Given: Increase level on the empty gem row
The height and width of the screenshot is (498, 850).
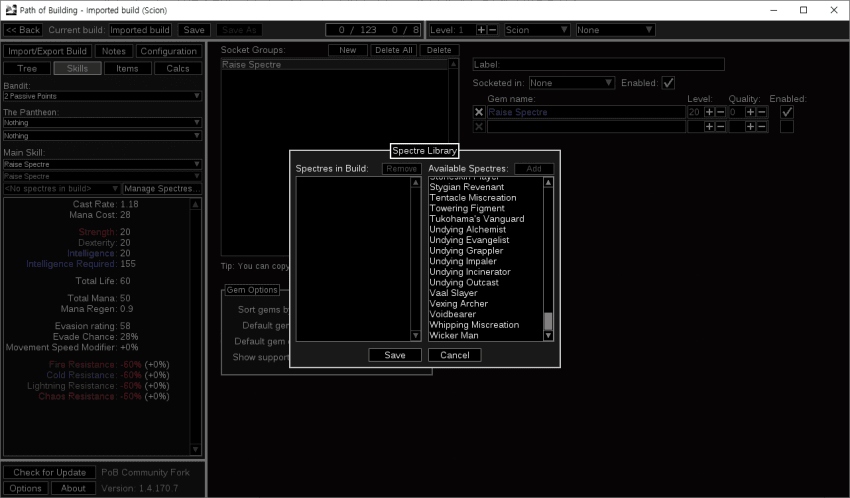Looking at the screenshot, I should pyautogui.click(x=709, y=126).
